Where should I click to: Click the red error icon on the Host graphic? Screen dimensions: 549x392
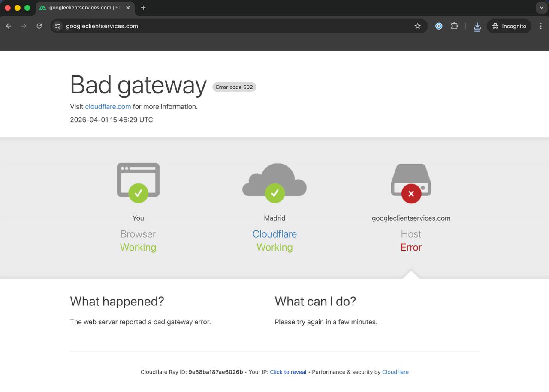[410, 193]
